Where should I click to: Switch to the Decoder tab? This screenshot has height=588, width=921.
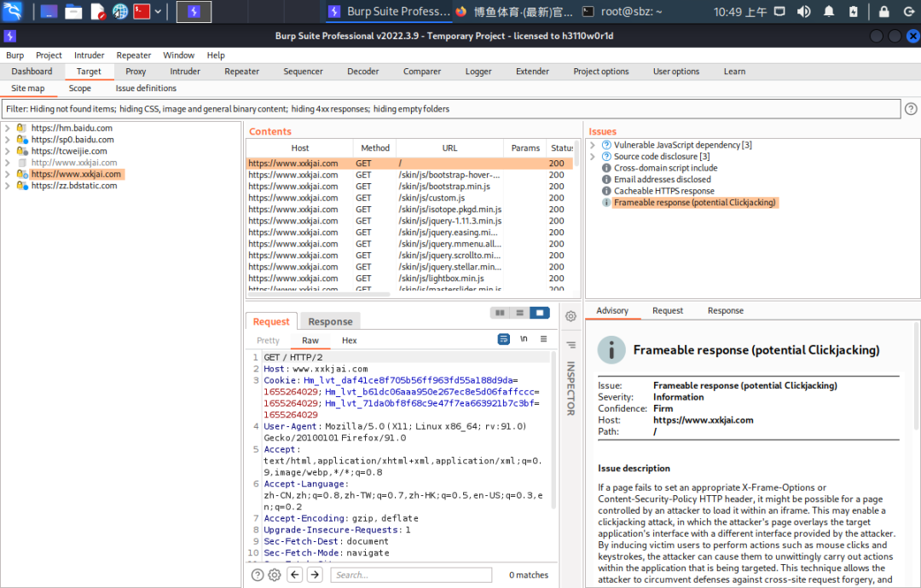pyautogui.click(x=362, y=71)
